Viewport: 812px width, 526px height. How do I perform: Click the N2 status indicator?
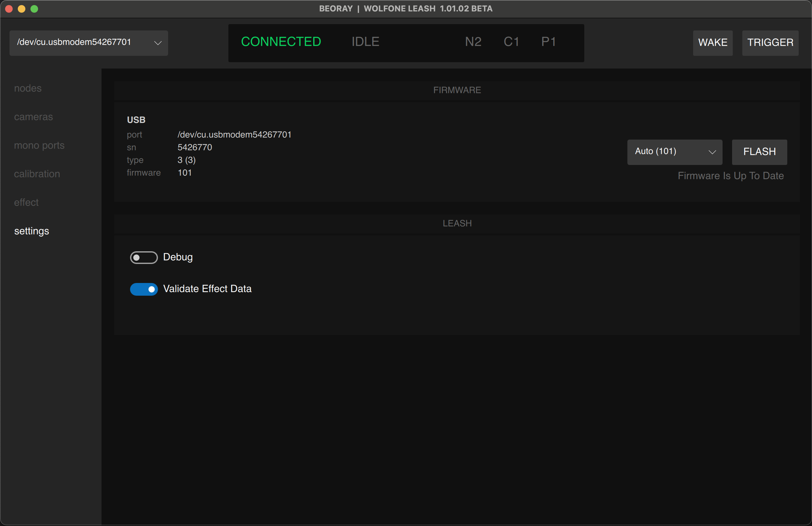473,42
